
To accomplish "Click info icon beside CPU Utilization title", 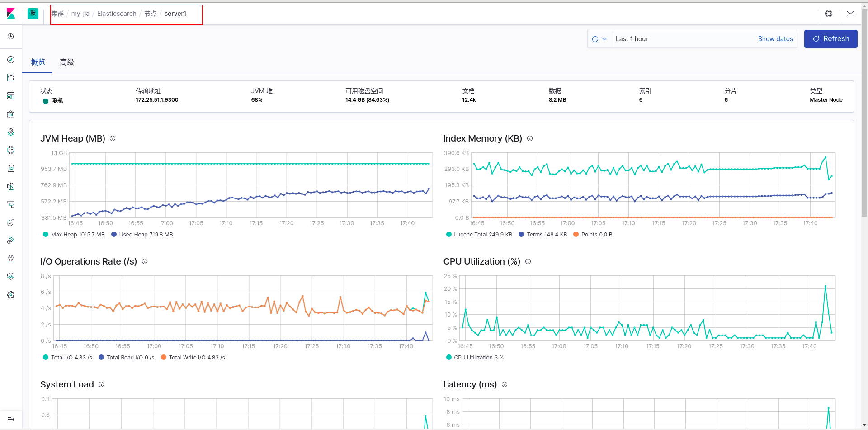I will [528, 261].
